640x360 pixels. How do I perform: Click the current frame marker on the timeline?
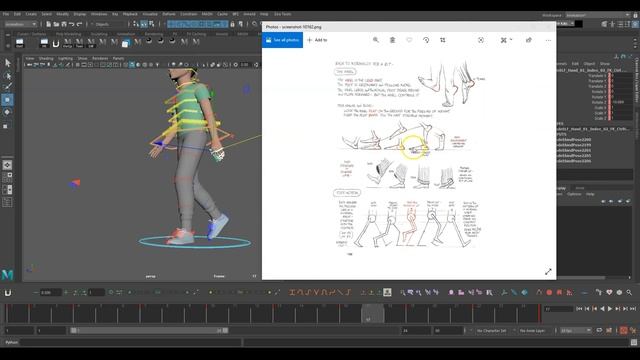pyautogui.click(x=372, y=313)
